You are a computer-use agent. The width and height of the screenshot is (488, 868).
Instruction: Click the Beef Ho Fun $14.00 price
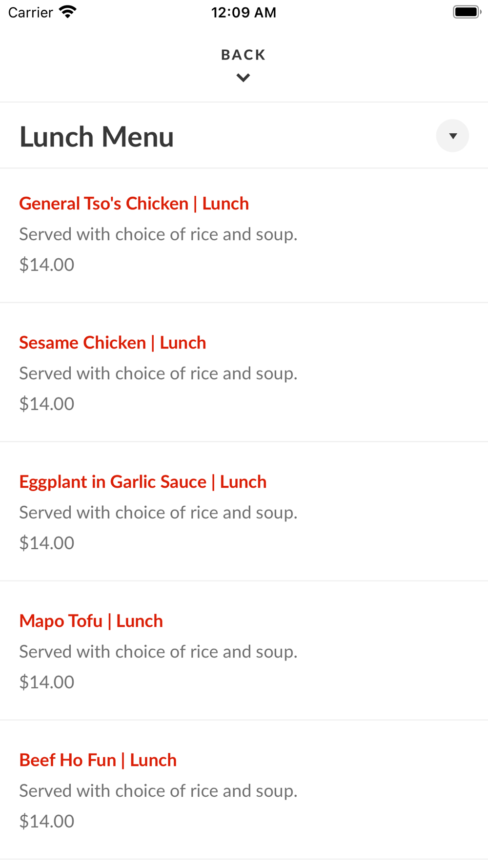tap(47, 821)
